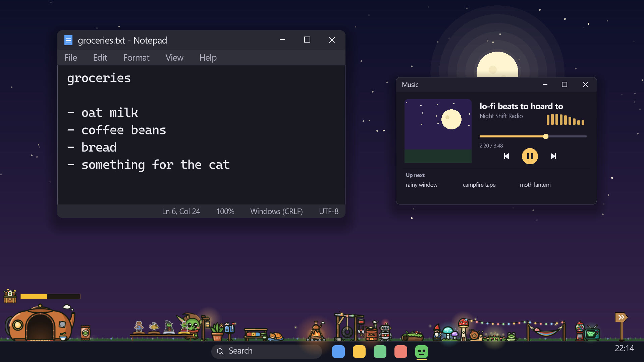Open the treasure chest above the teapot house
Image resolution: width=644 pixels, height=362 pixels.
tap(10, 296)
